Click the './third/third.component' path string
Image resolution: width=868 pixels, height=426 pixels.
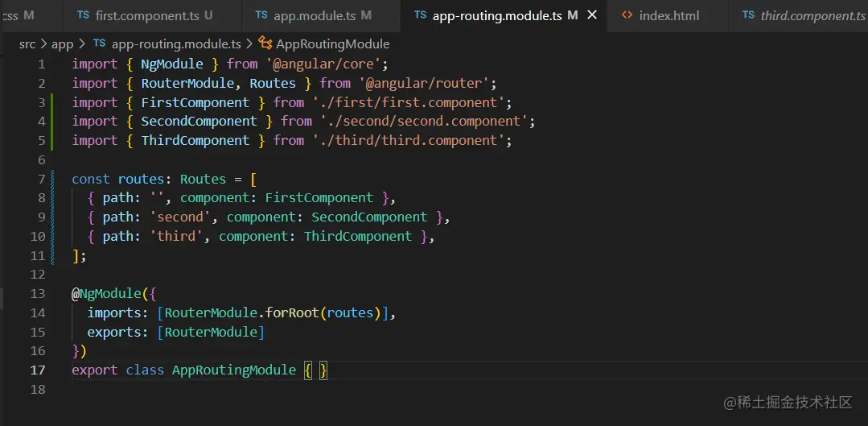(x=409, y=141)
